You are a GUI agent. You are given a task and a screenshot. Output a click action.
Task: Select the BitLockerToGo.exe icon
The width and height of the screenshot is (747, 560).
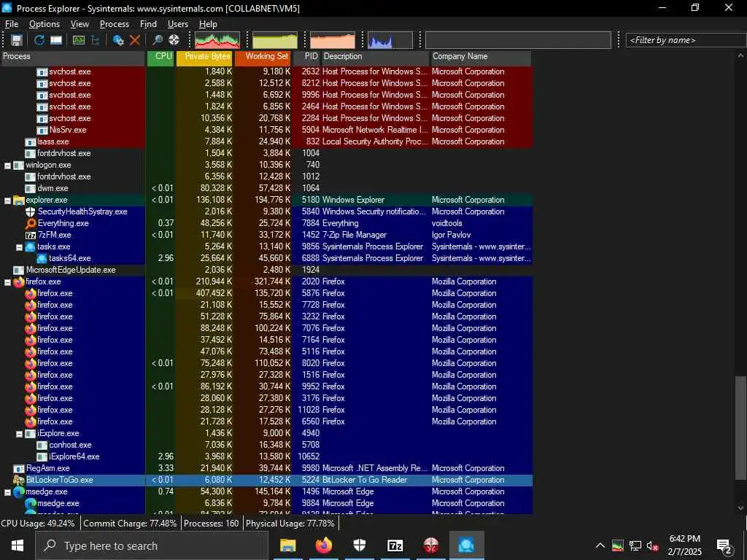point(18,480)
